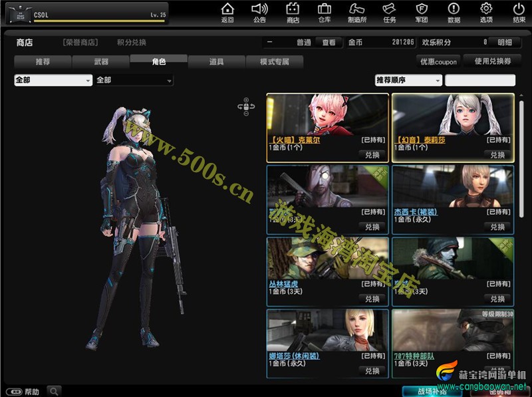Select the 杰西卡(裙装) character thumbnail
This screenshot has height=397, width=532.
(452, 189)
